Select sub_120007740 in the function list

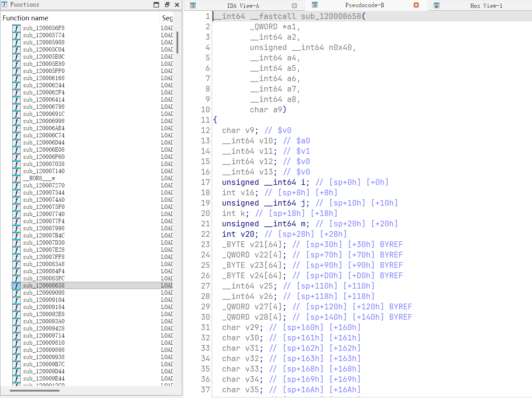(x=44, y=214)
